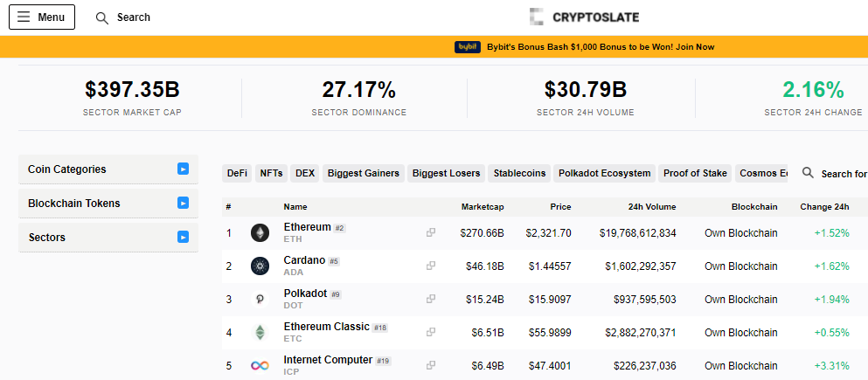Click the Search magnifier icon in header
The height and width of the screenshot is (380, 868).
(102, 18)
